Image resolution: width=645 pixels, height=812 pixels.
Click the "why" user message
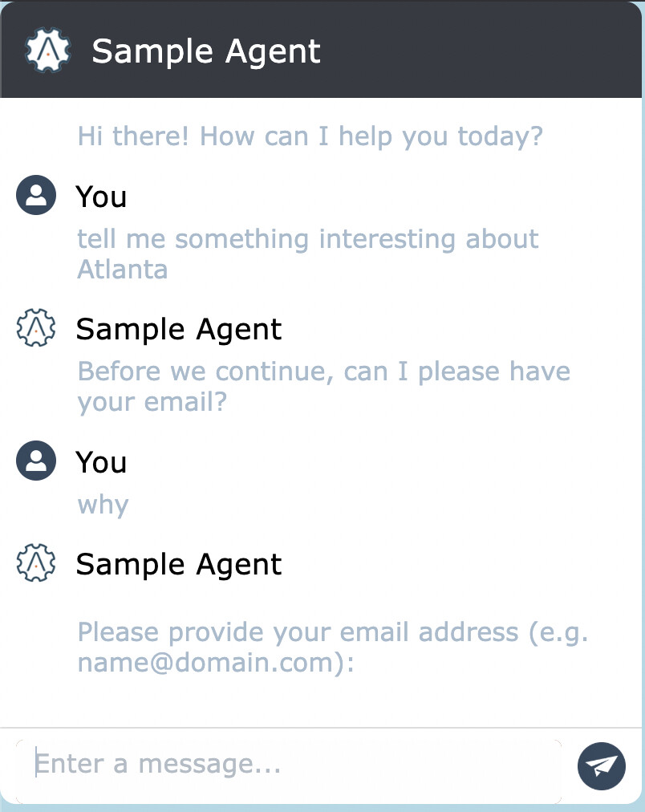(x=103, y=505)
